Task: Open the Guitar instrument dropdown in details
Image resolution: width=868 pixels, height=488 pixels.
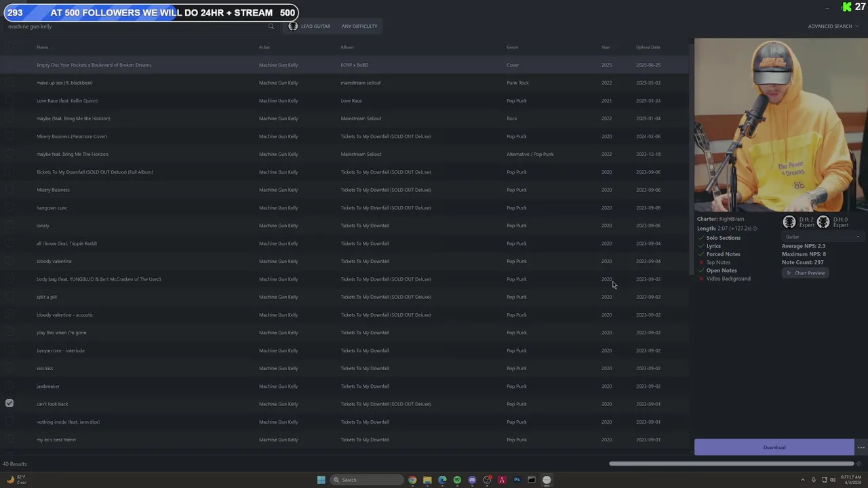Action: coord(822,237)
